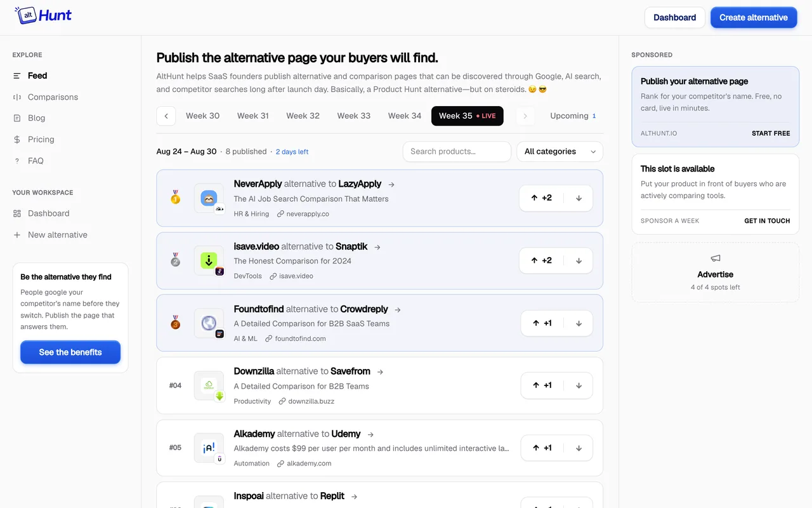Upvote Foundtofind alternative to Crowdreply

(x=542, y=323)
